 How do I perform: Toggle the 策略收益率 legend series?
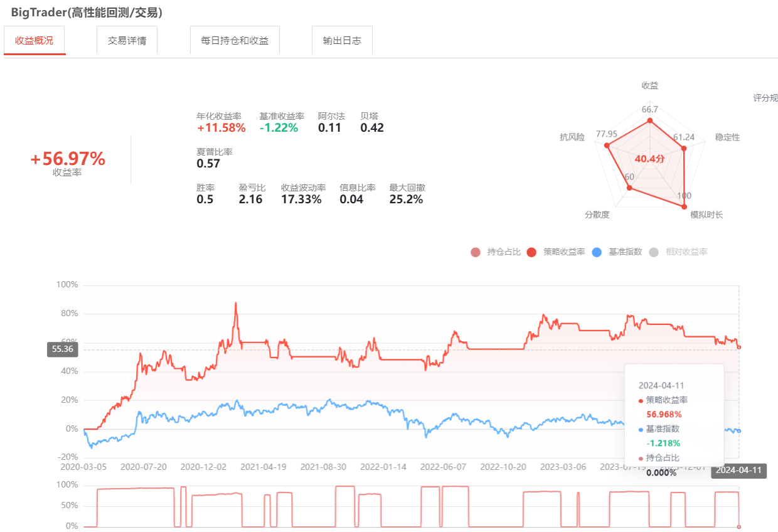(x=557, y=252)
